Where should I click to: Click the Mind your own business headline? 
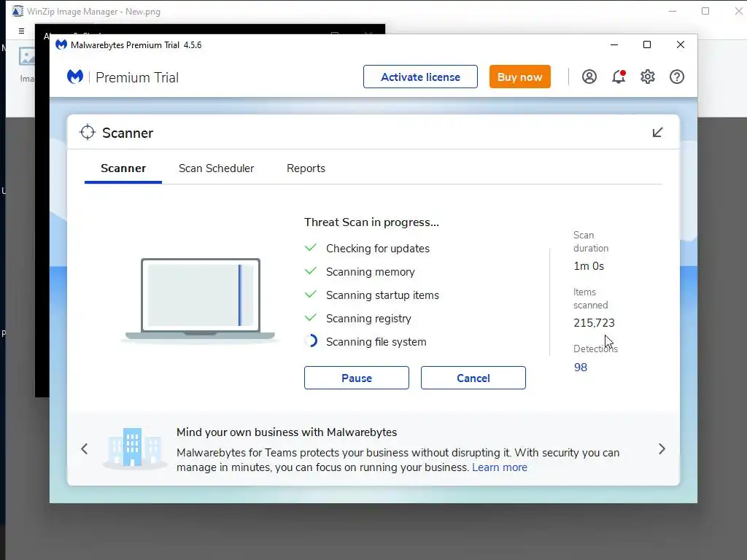[x=286, y=432]
